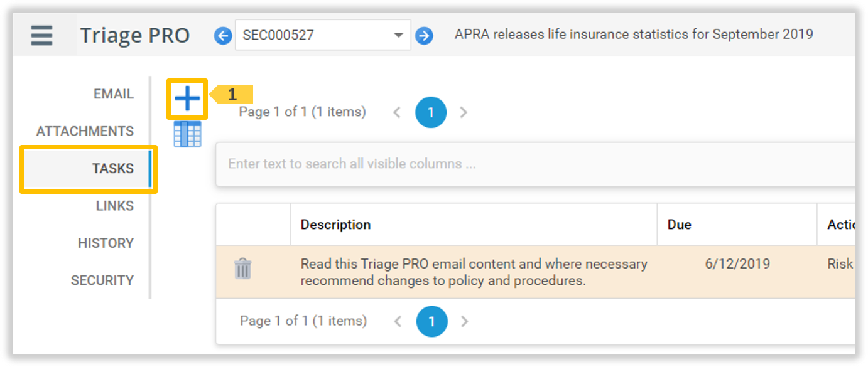
Task: Expand the SEC000527 dropdown
Action: coord(398,35)
